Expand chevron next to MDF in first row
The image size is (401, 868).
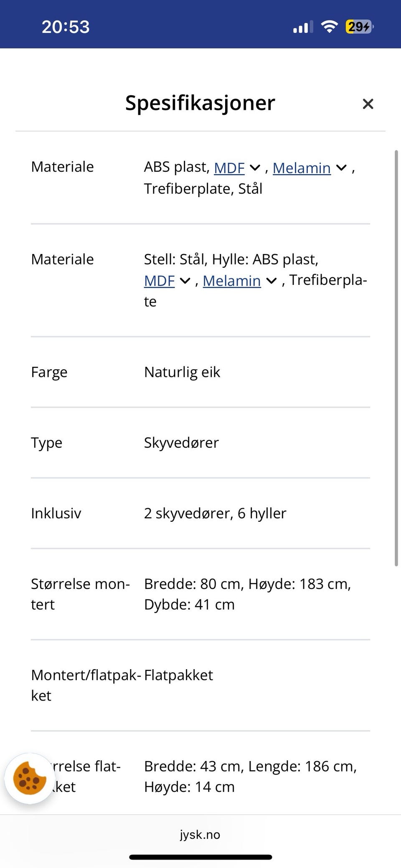(255, 168)
